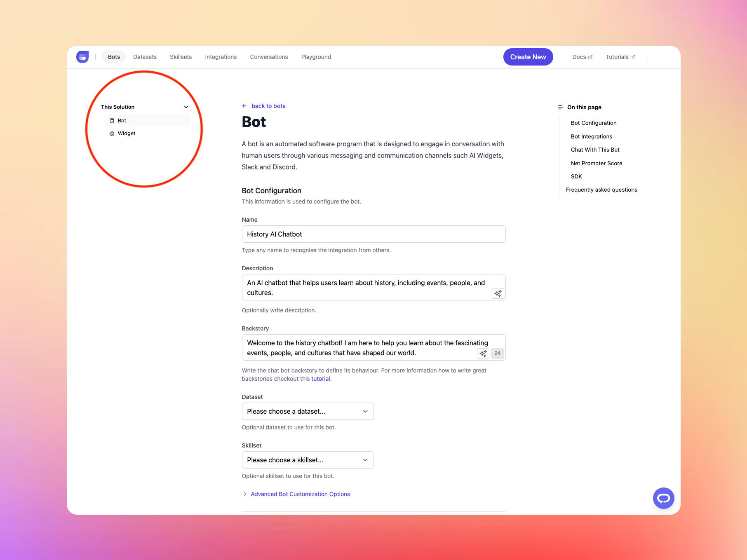
Task: Click the AI sparkle icon in Description field
Action: click(x=498, y=293)
